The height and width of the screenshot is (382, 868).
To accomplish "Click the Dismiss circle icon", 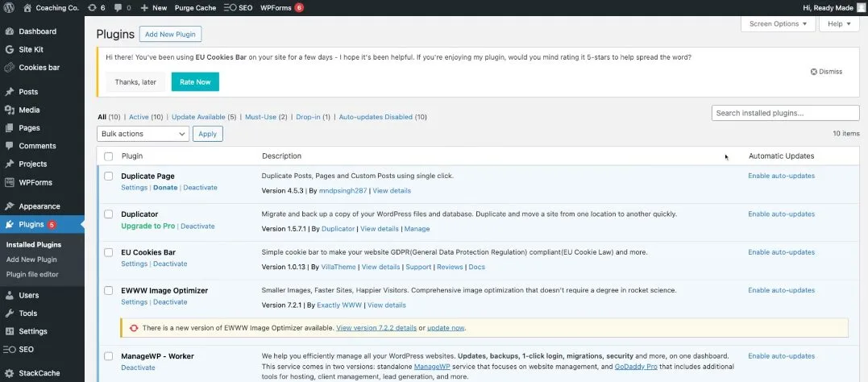I will click(813, 72).
